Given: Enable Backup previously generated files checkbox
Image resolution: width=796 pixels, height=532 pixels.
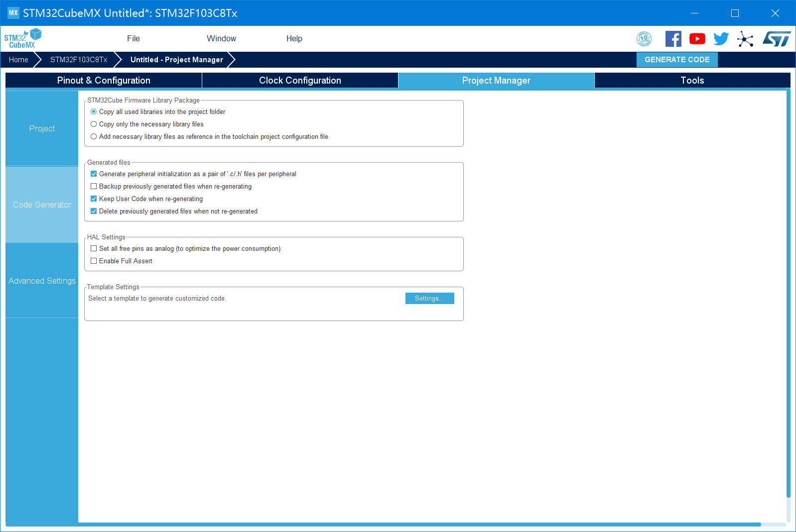Looking at the screenshot, I should tap(94, 187).
